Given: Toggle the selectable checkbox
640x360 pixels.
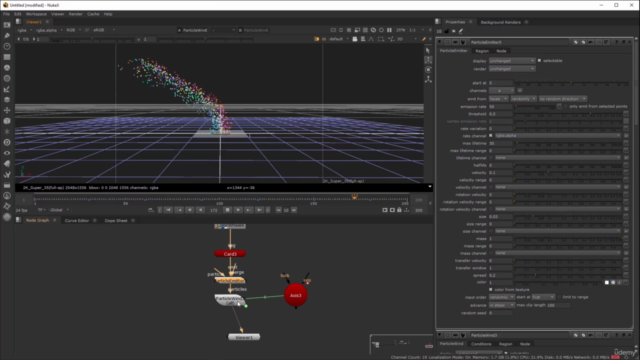Looking at the screenshot, I should click(x=539, y=60).
